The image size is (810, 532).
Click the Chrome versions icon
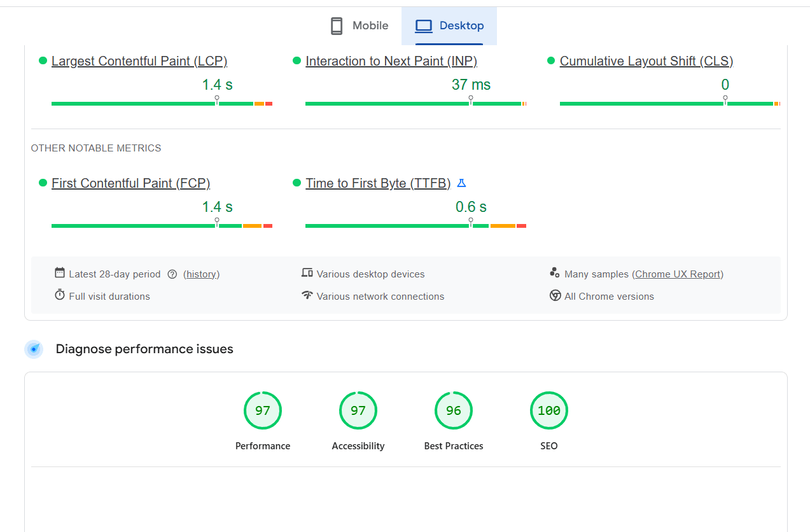pyautogui.click(x=555, y=295)
